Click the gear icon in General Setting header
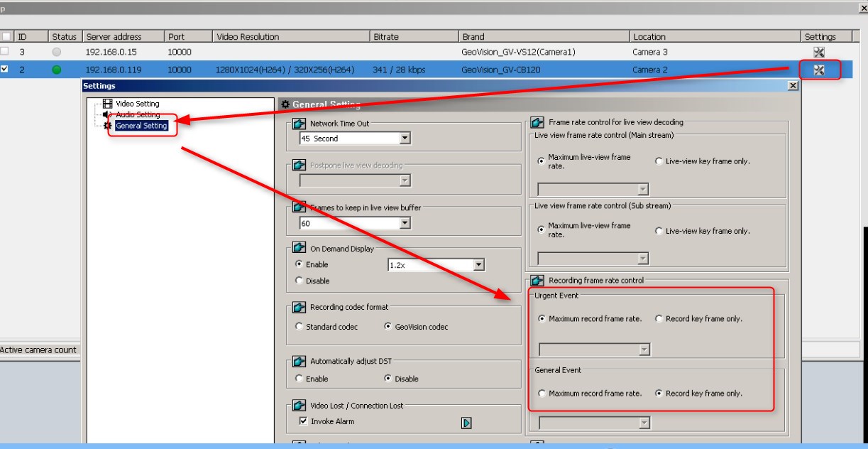868x449 pixels. pyautogui.click(x=286, y=106)
